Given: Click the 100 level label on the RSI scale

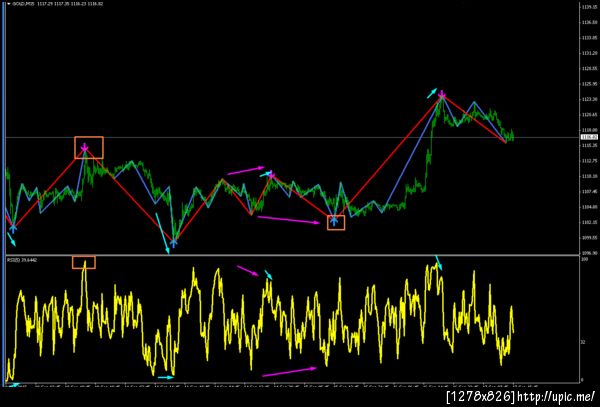Looking at the screenshot, I should [x=584, y=259].
